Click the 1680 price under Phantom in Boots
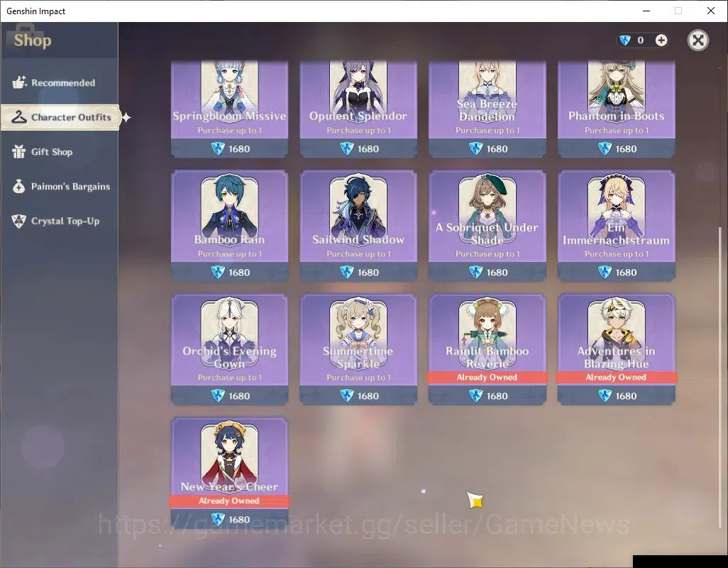This screenshot has width=728, height=568. point(626,148)
